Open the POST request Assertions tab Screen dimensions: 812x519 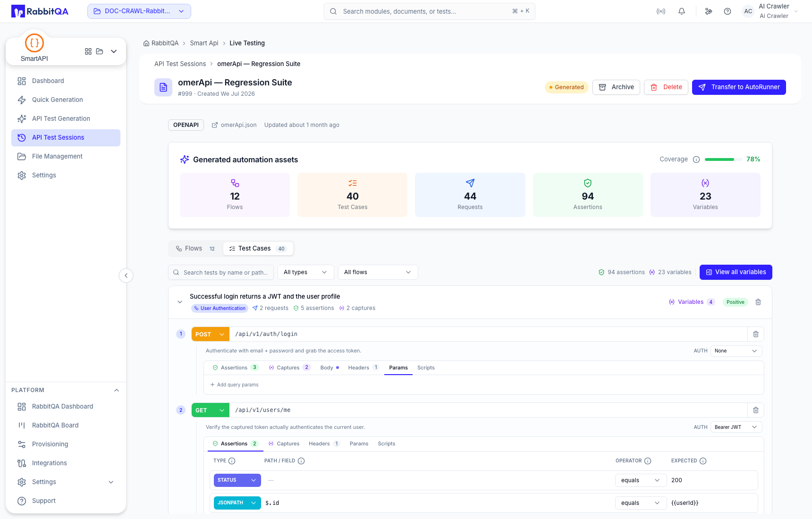[235, 368]
